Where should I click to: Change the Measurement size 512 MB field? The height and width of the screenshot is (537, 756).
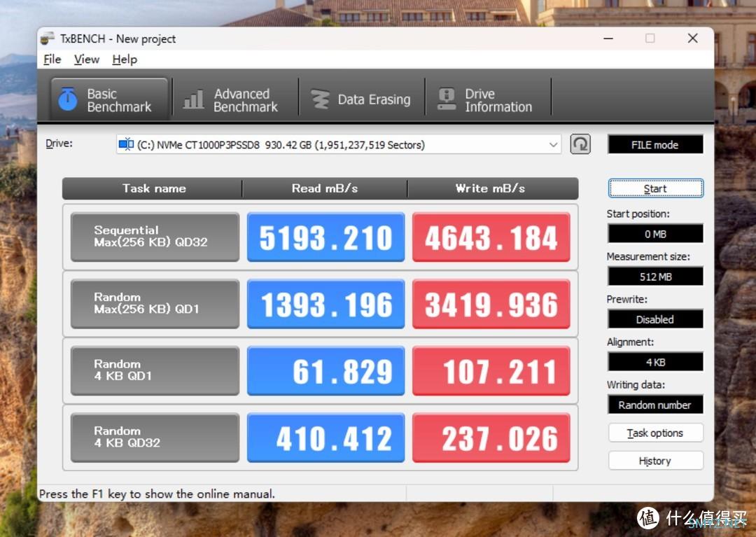coord(655,277)
